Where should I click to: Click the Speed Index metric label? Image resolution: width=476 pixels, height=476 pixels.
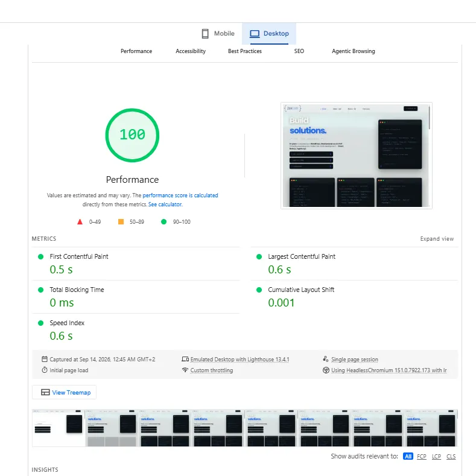(x=67, y=323)
